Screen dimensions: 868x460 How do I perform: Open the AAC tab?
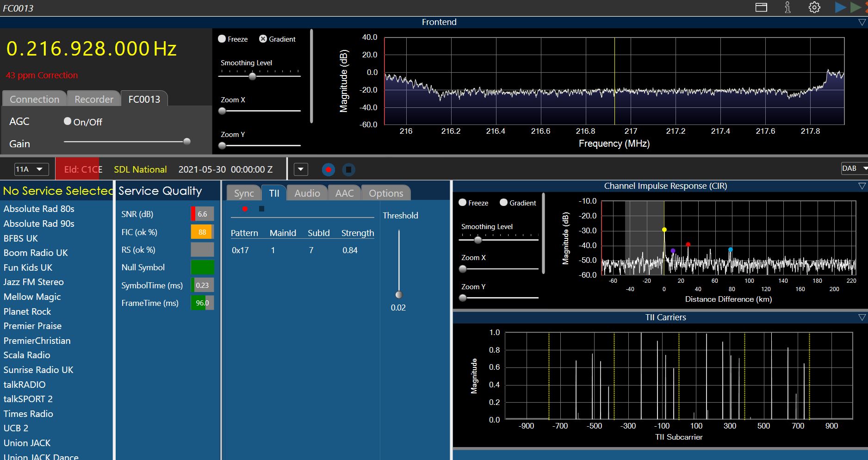[344, 193]
